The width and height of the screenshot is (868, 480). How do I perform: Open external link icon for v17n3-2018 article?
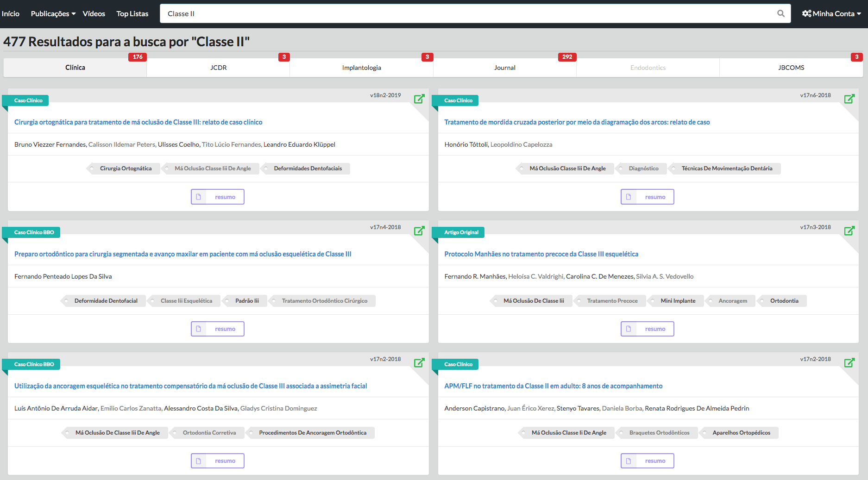pos(849,231)
